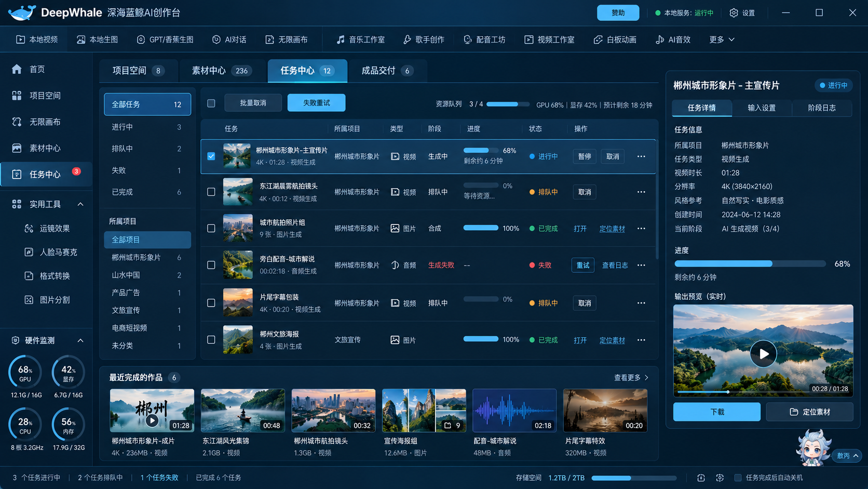Open the 阶段日志 detail tab
The image size is (868, 489).
click(822, 108)
